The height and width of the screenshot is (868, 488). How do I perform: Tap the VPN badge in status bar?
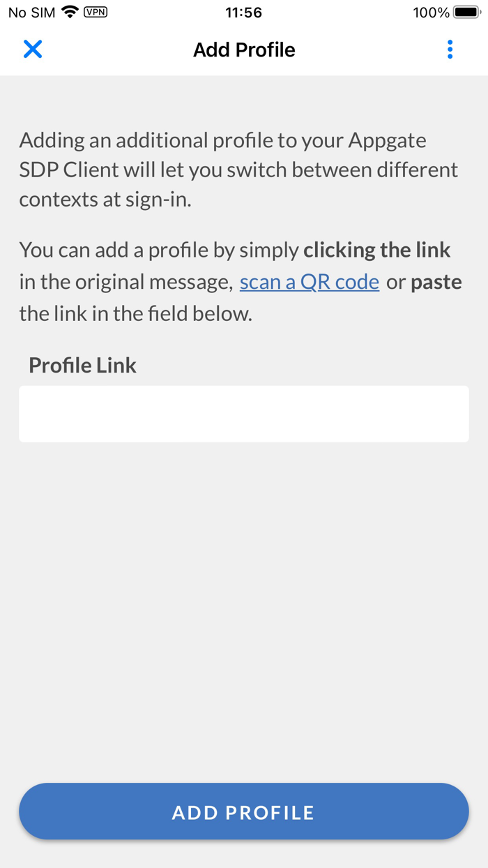94,12
